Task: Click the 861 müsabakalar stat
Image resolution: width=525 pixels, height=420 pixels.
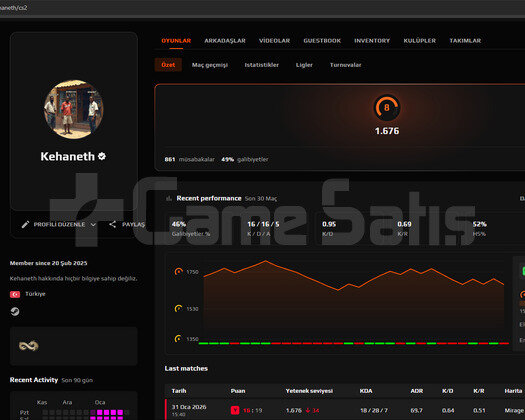Action: (190, 159)
